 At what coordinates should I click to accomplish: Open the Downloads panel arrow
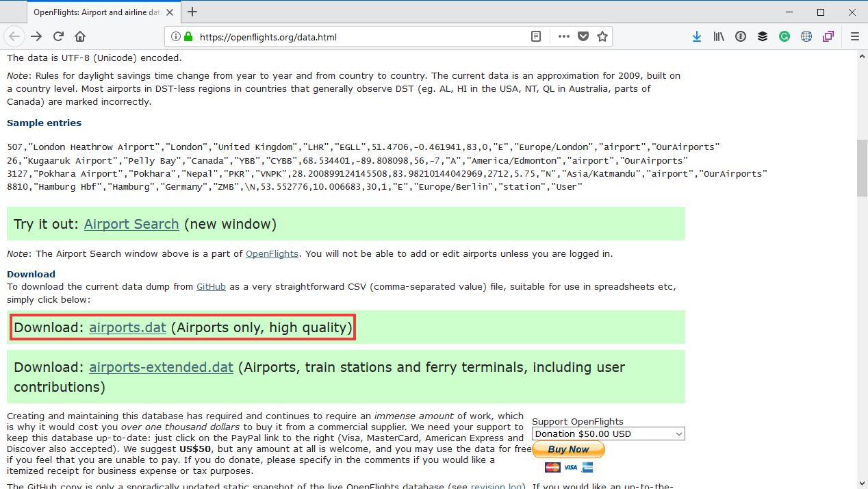point(697,37)
